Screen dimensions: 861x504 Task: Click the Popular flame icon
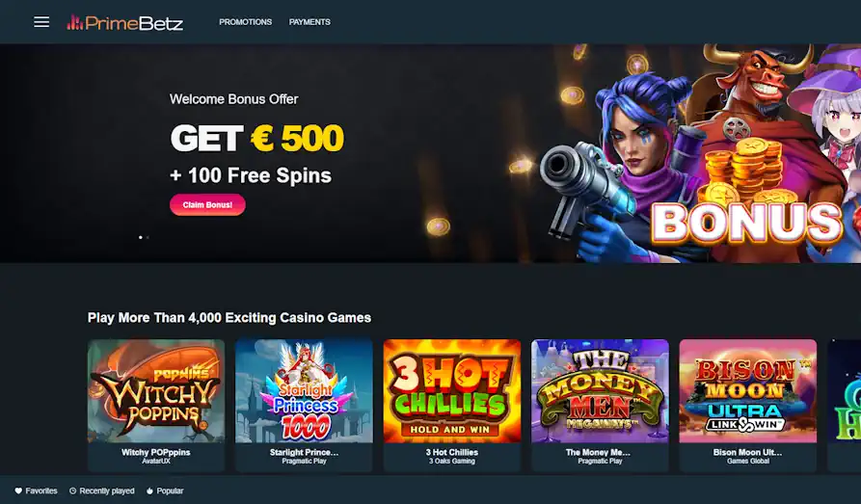pyautogui.click(x=149, y=491)
